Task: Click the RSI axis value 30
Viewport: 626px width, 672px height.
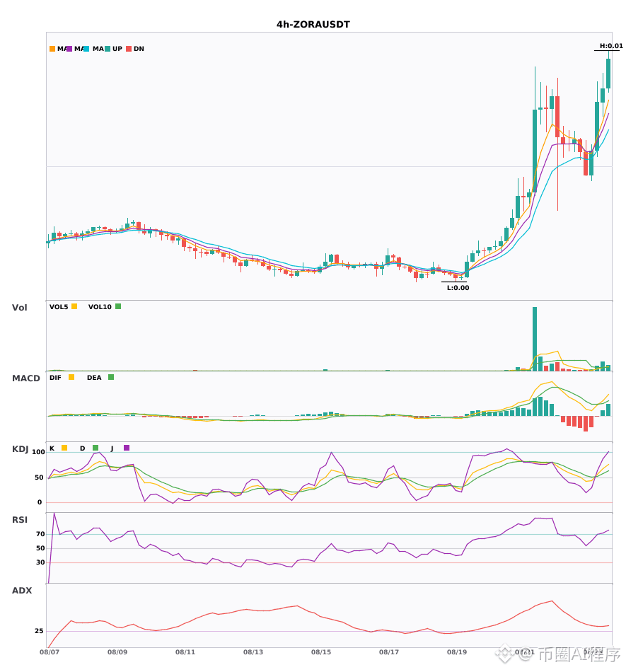Action: tap(40, 562)
